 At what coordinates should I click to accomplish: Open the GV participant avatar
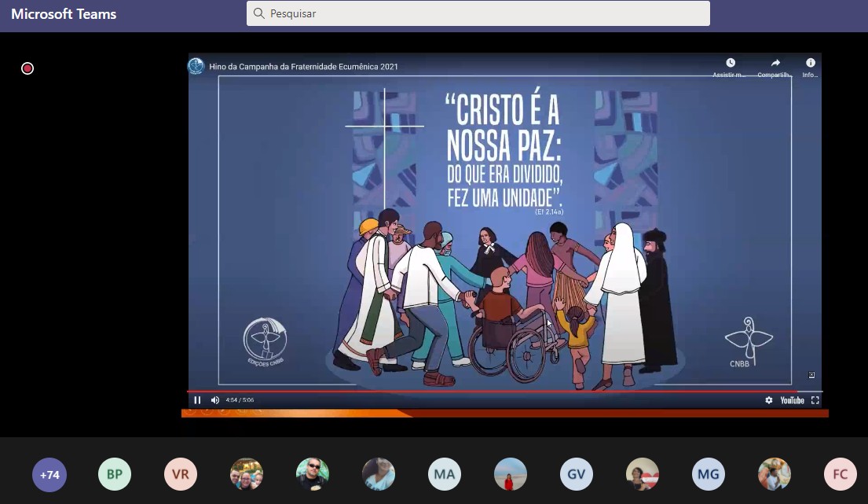coord(577,475)
